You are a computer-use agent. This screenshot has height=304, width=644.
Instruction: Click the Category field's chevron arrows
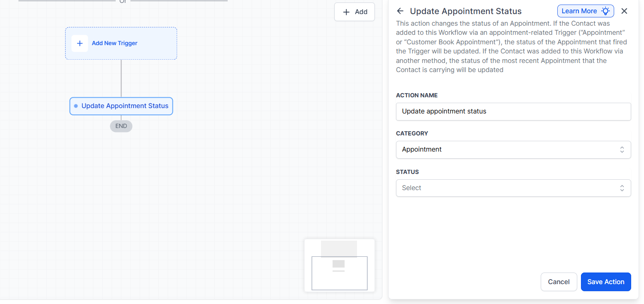[622, 150]
